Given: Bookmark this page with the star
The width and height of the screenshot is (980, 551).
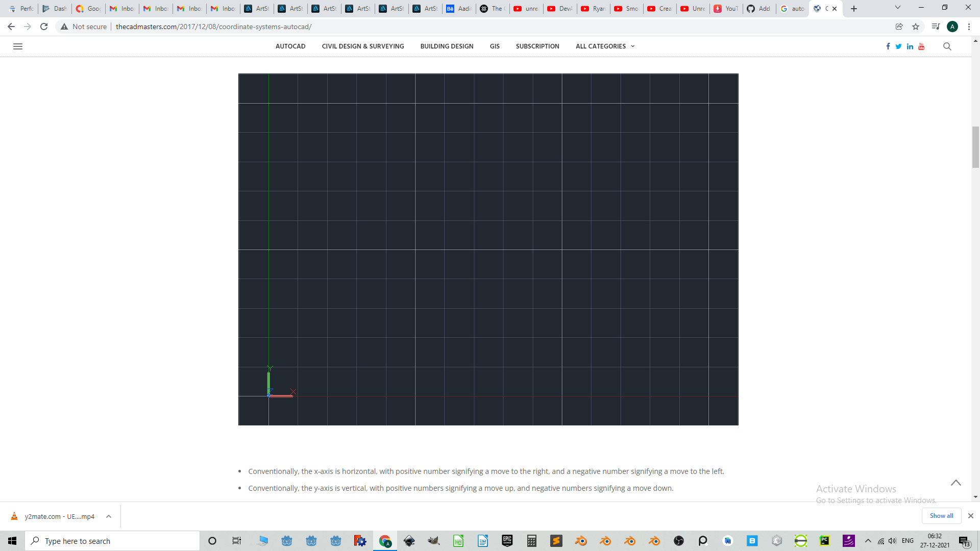Looking at the screenshot, I should 916,27.
